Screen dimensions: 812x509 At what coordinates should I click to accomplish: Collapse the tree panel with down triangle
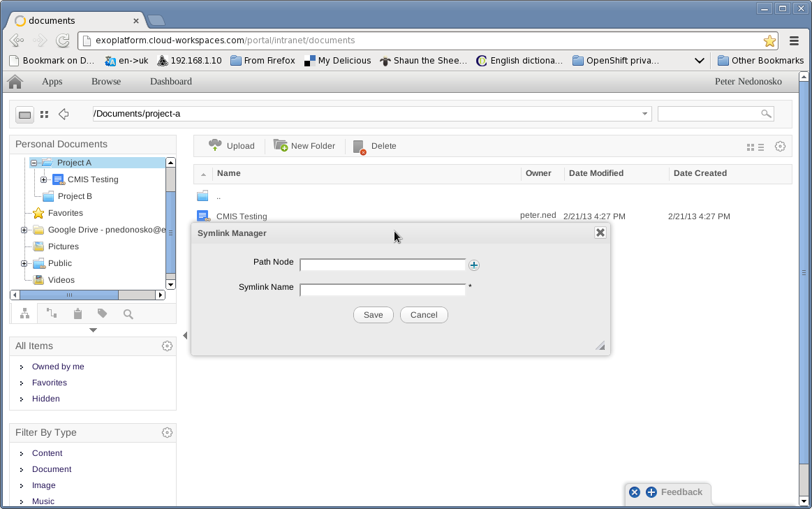(x=94, y=330)
